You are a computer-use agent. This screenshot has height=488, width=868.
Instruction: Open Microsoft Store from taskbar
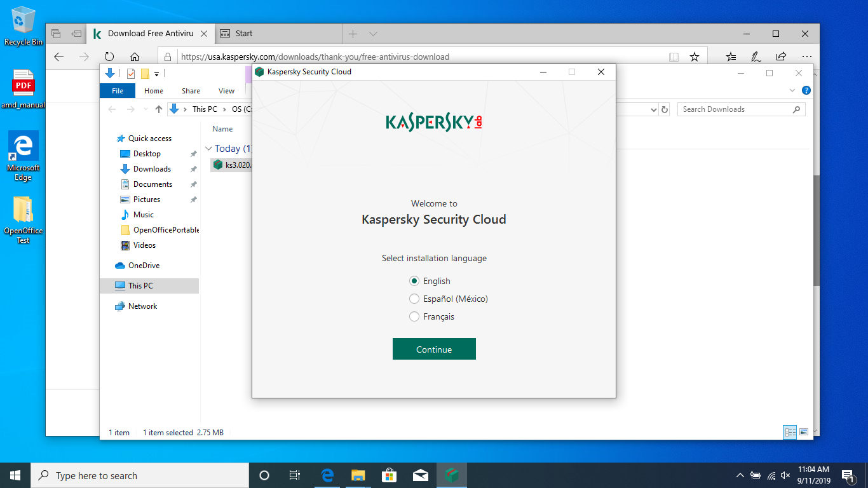[389, 475]
